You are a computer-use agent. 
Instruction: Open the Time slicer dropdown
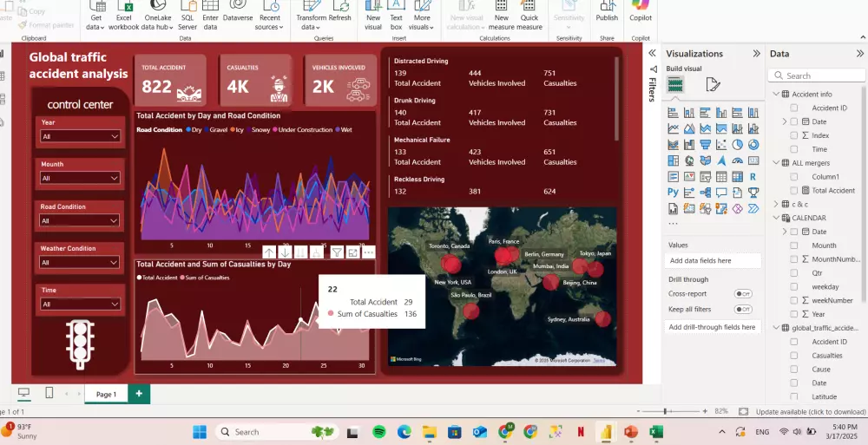point(80,304)
